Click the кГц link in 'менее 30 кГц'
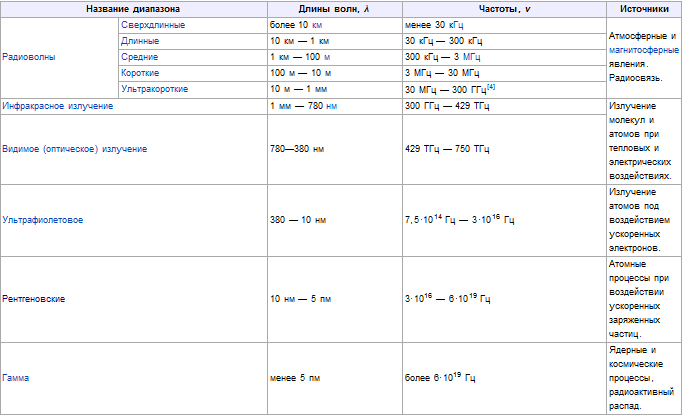 [x=456, y=25]
